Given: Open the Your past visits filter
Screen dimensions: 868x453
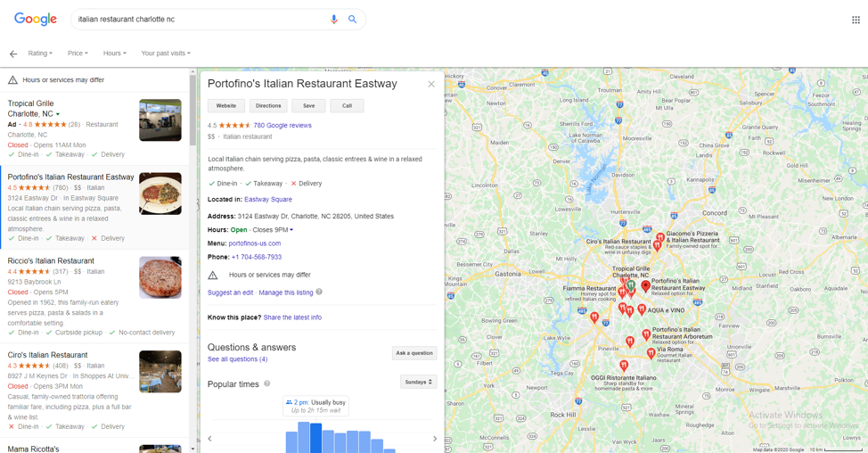Looking at the screenshot, I should (166, 54).
